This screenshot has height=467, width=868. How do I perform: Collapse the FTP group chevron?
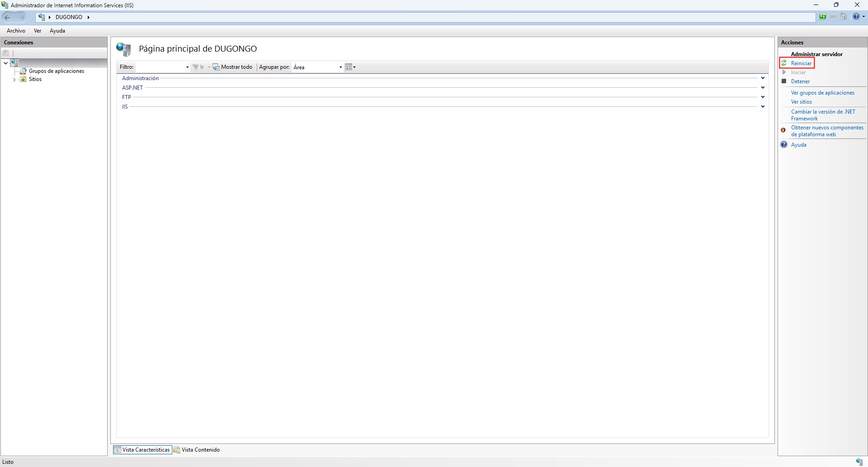coord(763,97)
